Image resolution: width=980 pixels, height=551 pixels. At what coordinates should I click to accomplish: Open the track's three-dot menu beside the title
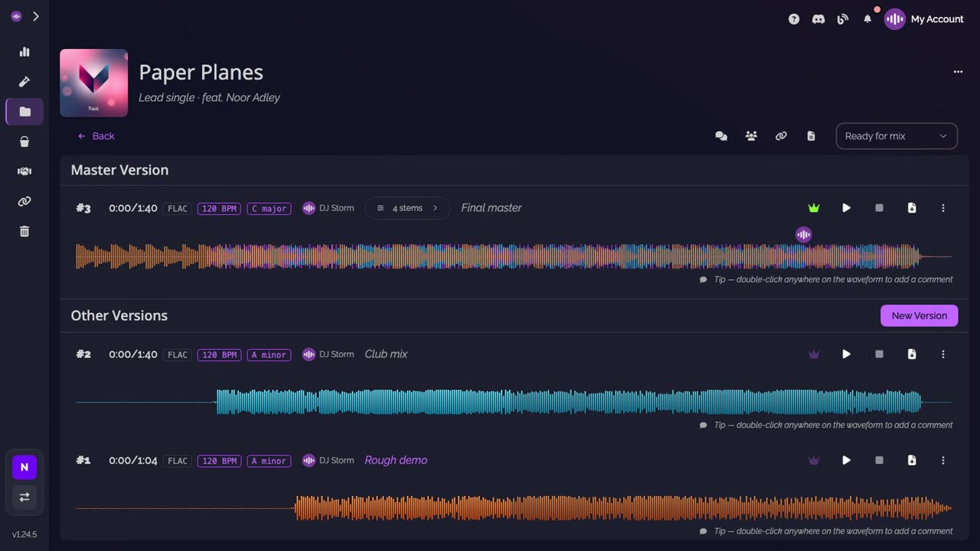click(x=958, y=72)
